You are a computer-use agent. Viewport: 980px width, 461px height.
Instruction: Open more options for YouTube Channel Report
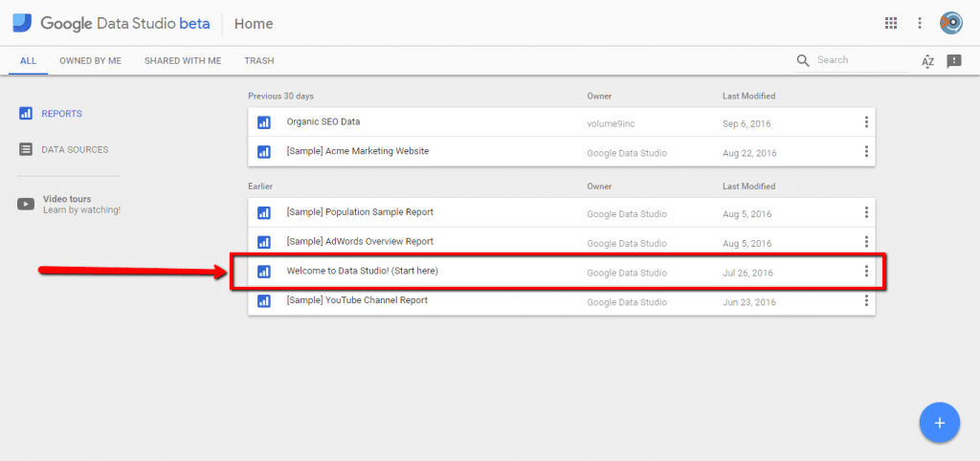(x=865, y=300)
